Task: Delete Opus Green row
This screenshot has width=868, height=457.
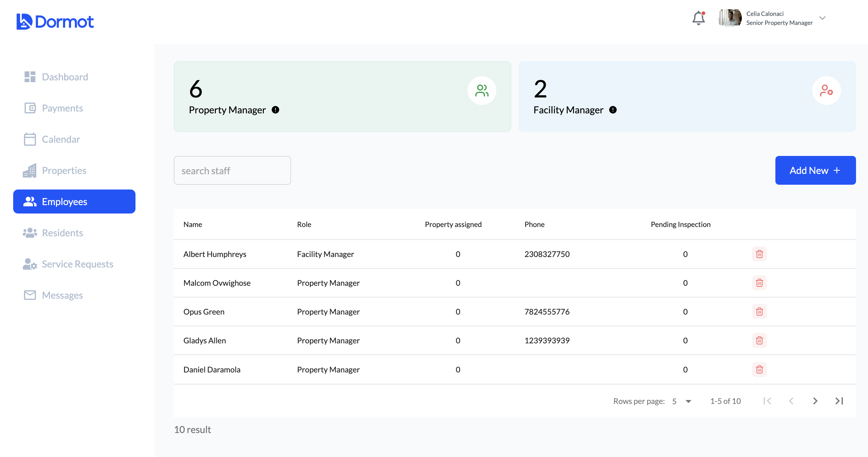Action: click(x=759, y=312)
